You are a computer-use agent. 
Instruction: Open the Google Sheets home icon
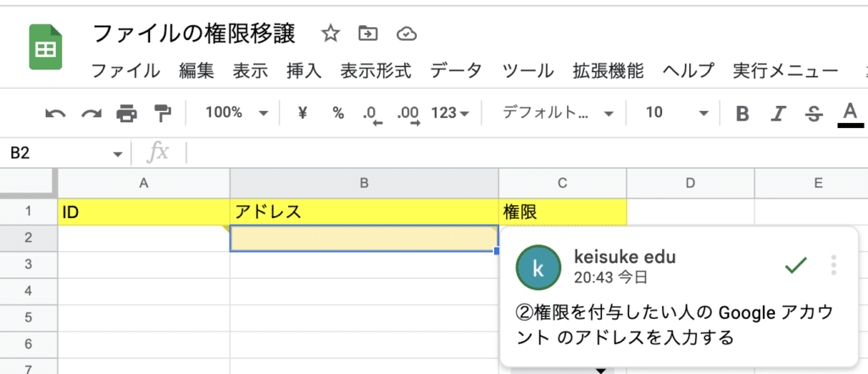tap(46, 47)
